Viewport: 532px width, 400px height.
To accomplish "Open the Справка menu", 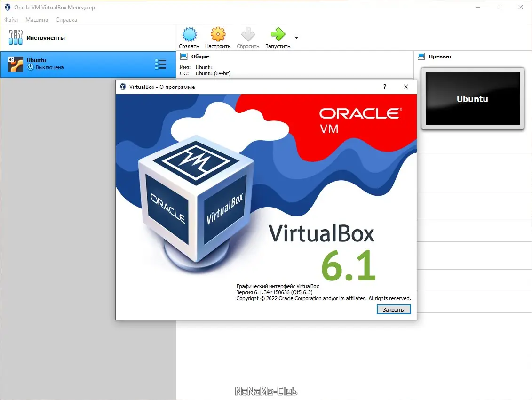I will click(x=66, y=20).
